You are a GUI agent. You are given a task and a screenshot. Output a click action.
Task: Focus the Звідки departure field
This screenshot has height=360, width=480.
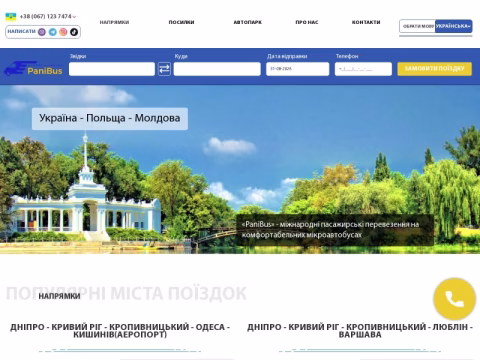point(112,69)
